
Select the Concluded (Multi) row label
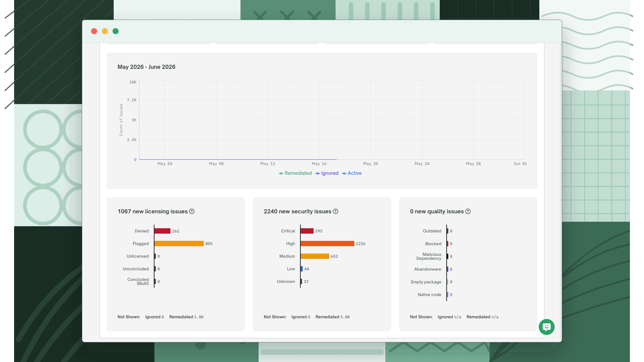pyautogui.click(x=138, y=282)
